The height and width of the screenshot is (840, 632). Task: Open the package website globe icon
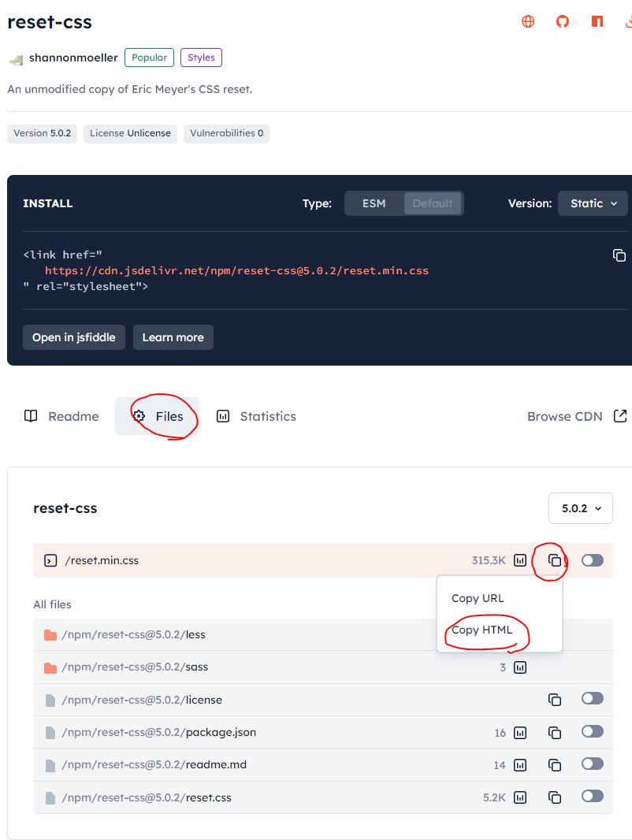(x=528, y=21)
